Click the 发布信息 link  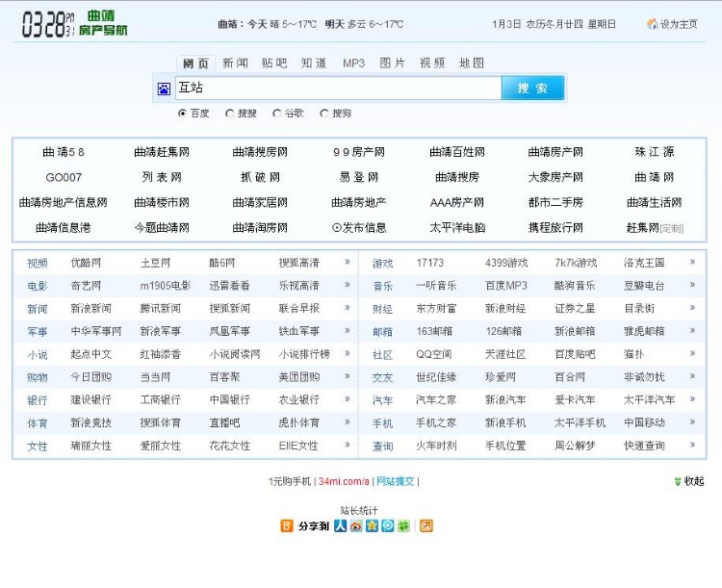(359, 227)
